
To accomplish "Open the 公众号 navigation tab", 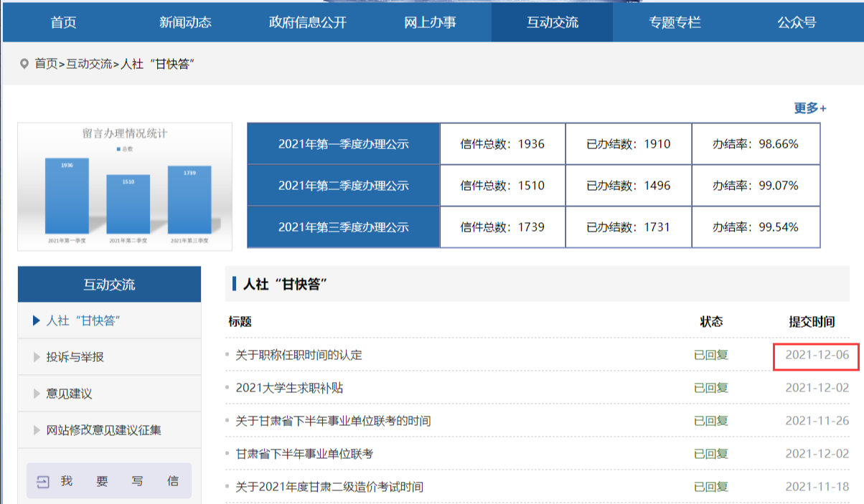I will (797, 22).
